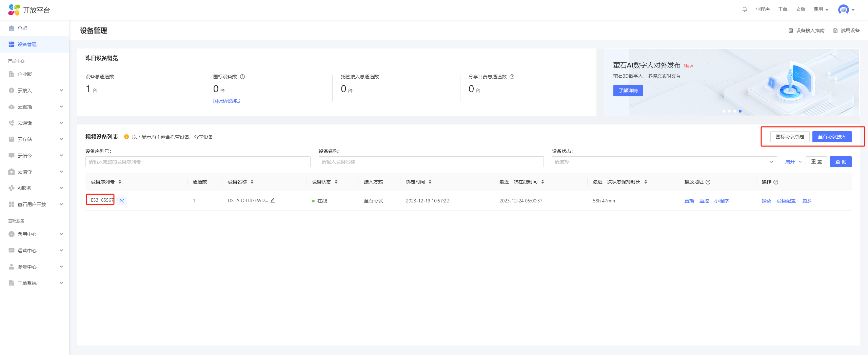Click the 云直播 cloud icon
This screenshot has height=355, width=868.
pyautogui.click(x=12, y=107)
